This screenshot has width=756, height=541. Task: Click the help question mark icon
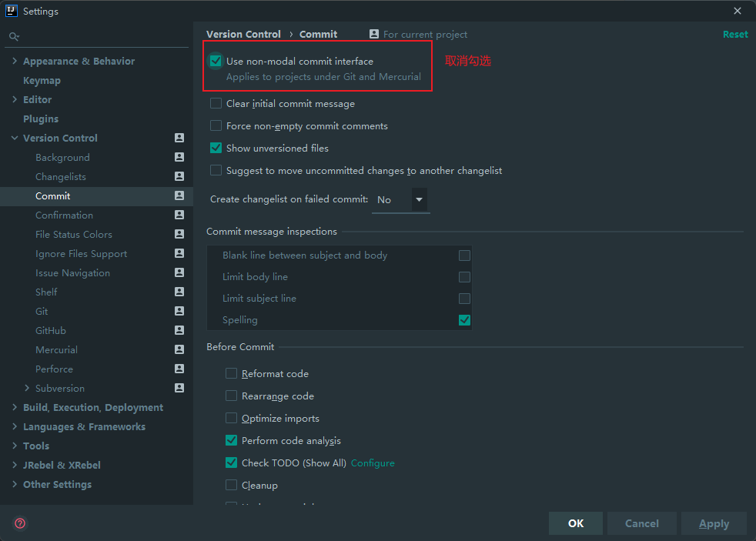pyautogui.click(x=20, y=523)
